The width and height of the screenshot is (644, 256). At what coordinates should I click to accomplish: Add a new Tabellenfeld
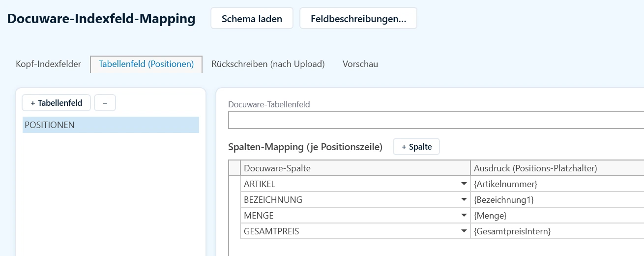pyautogui.click(x=57, y=103)
